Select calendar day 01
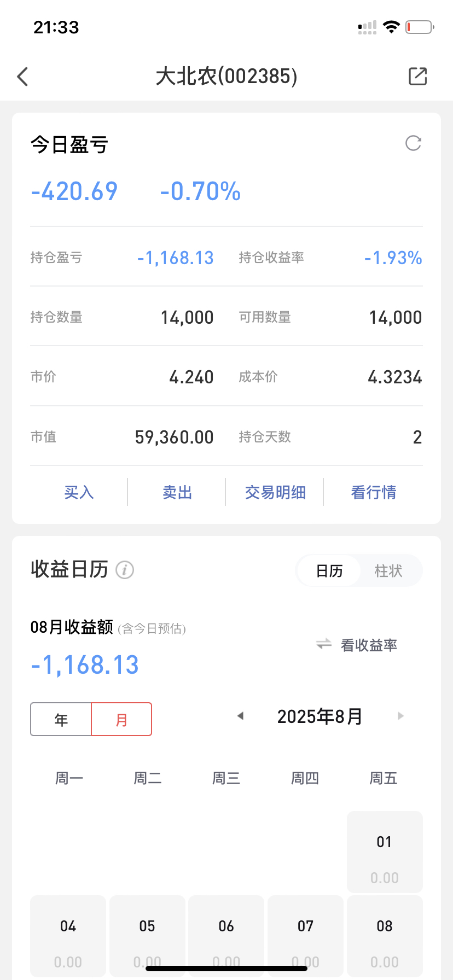The image size is (453, 980). pyautogui.click(x=385, y=852)
